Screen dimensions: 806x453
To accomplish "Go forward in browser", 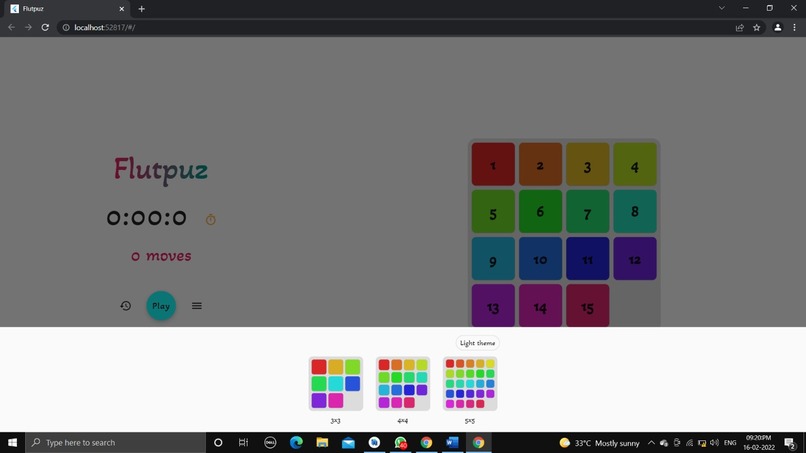I will click(28, 27).
